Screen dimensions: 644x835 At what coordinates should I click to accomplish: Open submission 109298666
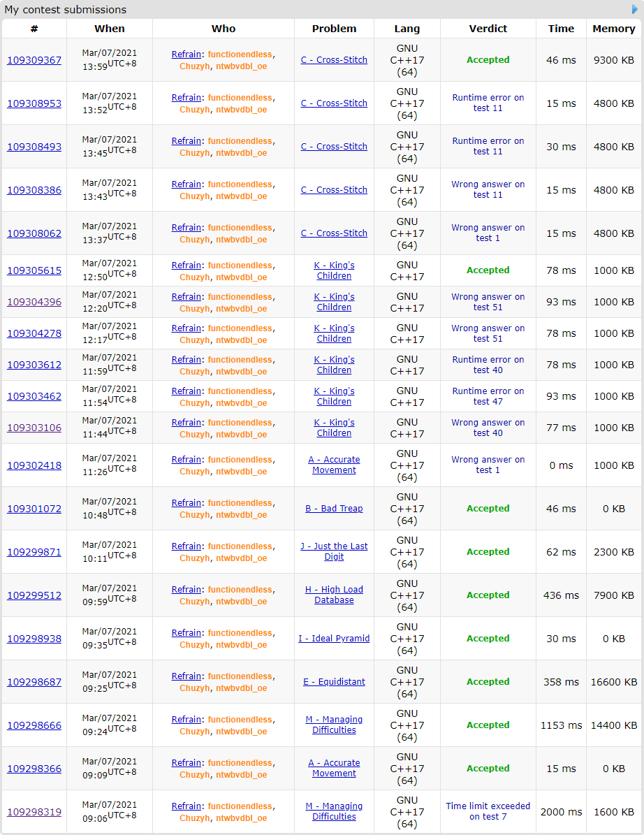click(34, 725)
